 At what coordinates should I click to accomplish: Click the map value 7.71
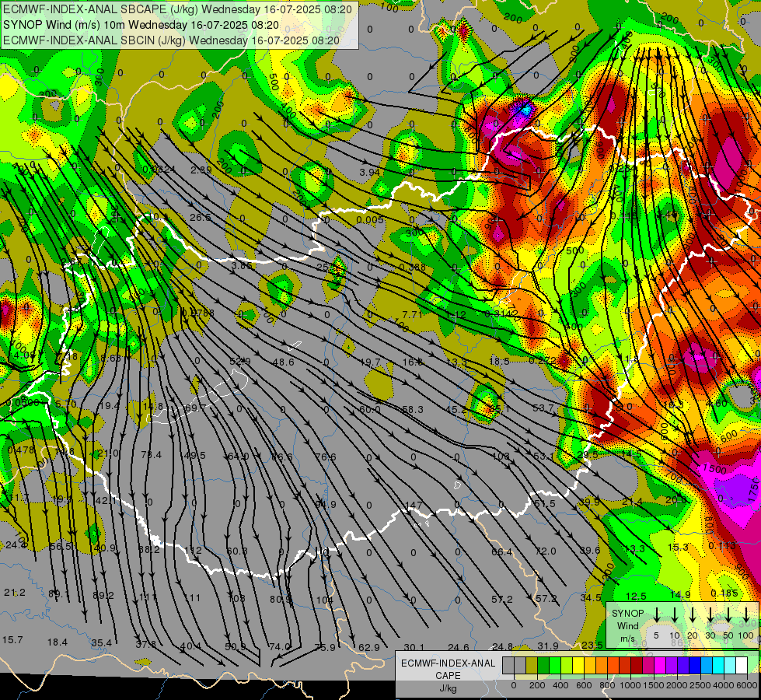pos(413,314)
